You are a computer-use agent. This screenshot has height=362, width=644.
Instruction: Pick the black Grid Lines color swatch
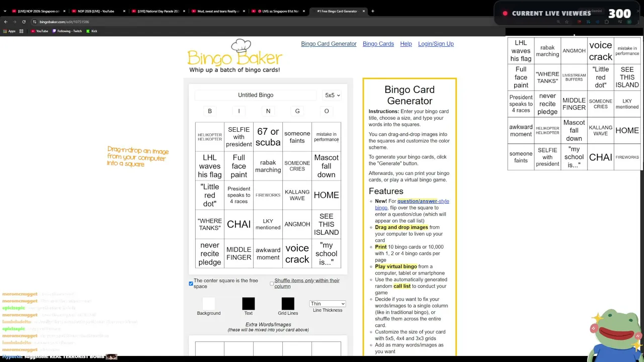[288, 304]
